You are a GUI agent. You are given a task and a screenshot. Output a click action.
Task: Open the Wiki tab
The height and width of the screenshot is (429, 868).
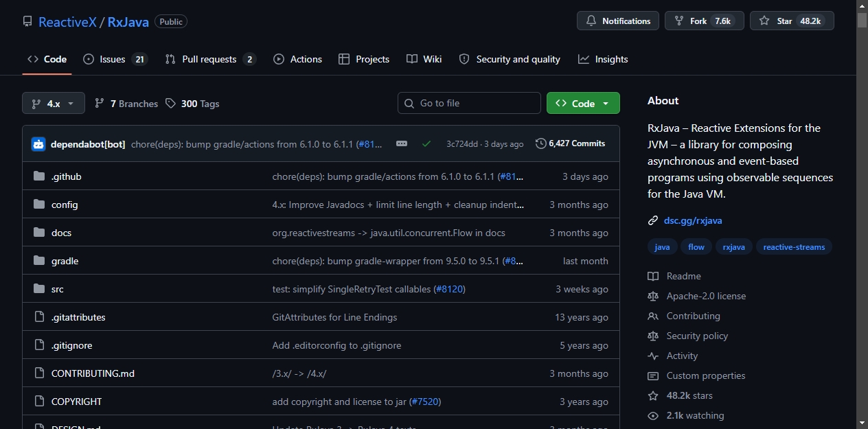tap(424, 59)
